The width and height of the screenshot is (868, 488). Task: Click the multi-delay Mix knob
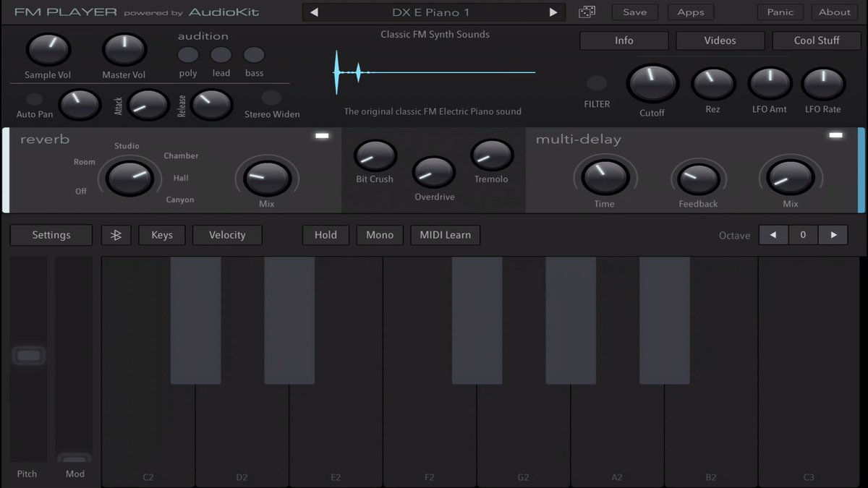(790, 177)
